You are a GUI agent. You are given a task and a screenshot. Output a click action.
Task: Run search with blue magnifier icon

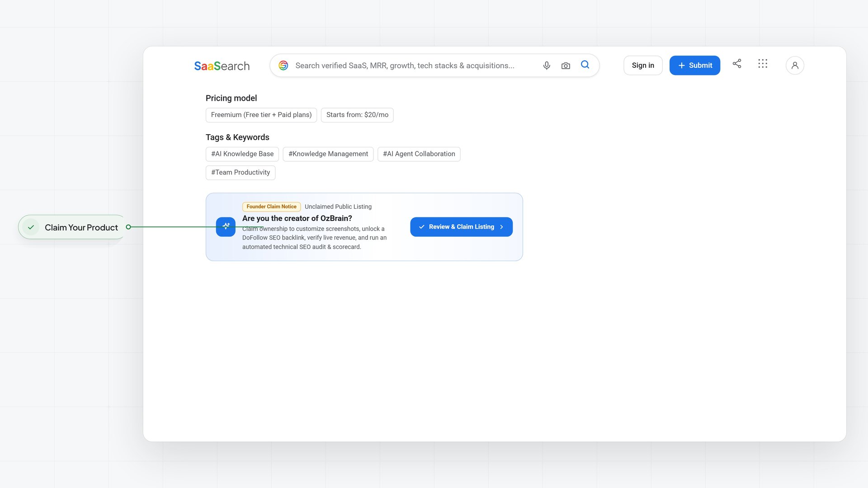click(585, 65)
